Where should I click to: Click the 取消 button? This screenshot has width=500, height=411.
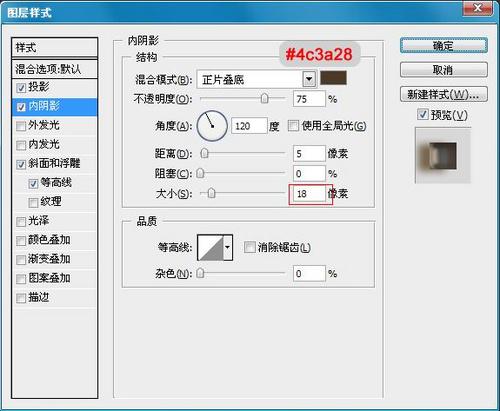point(444,70)
